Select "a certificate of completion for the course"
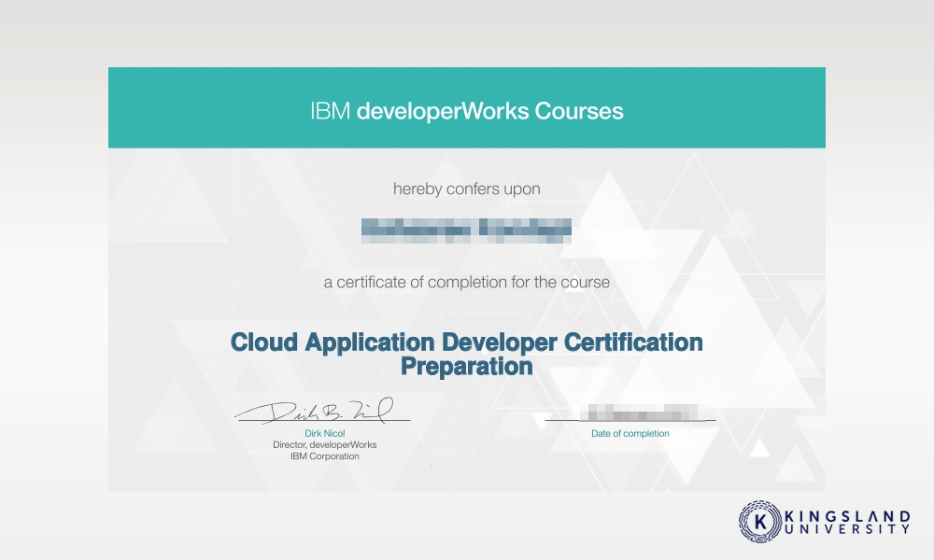The image size is (934, 560). point(466,282)
